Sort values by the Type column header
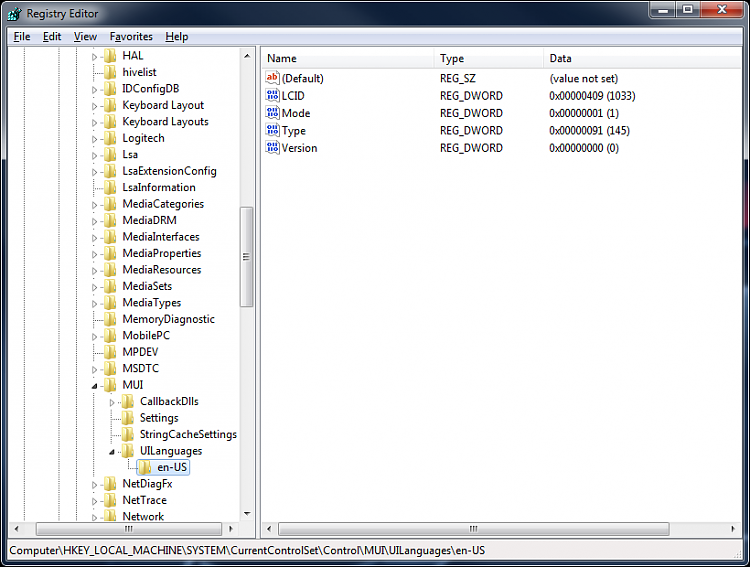Image resolution: width=750 pixels, height=567 pixels. pos(489,58)
